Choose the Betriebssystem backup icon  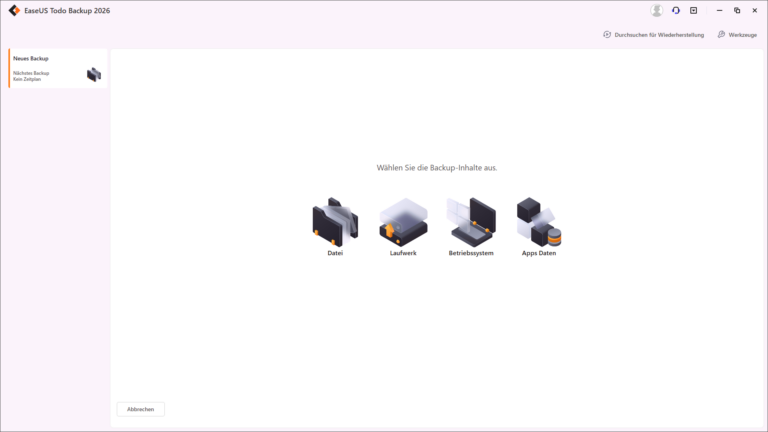(471, 222)
